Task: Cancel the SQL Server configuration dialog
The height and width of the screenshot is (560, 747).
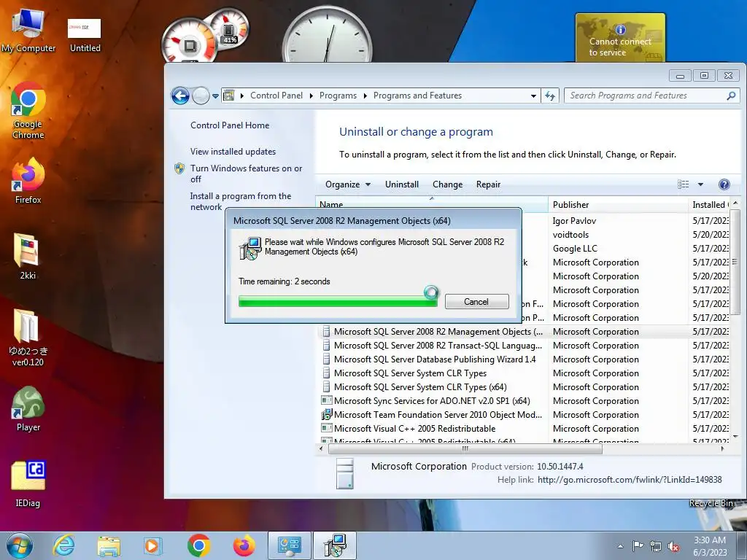Action: point(477,301)
